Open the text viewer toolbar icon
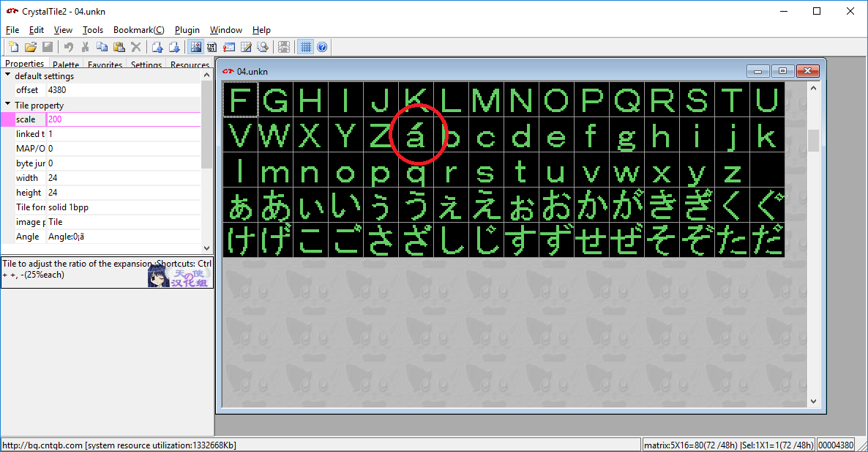The image size is (868, 452). click(229, 47)
